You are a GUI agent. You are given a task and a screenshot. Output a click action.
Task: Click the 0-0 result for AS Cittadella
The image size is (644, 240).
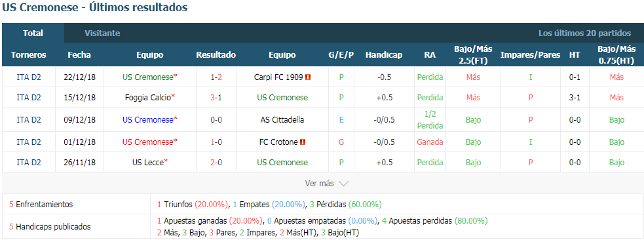click(216, 120)
